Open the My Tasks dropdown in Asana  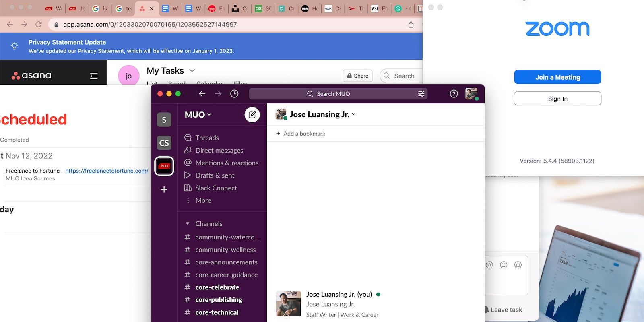(192, 71)
